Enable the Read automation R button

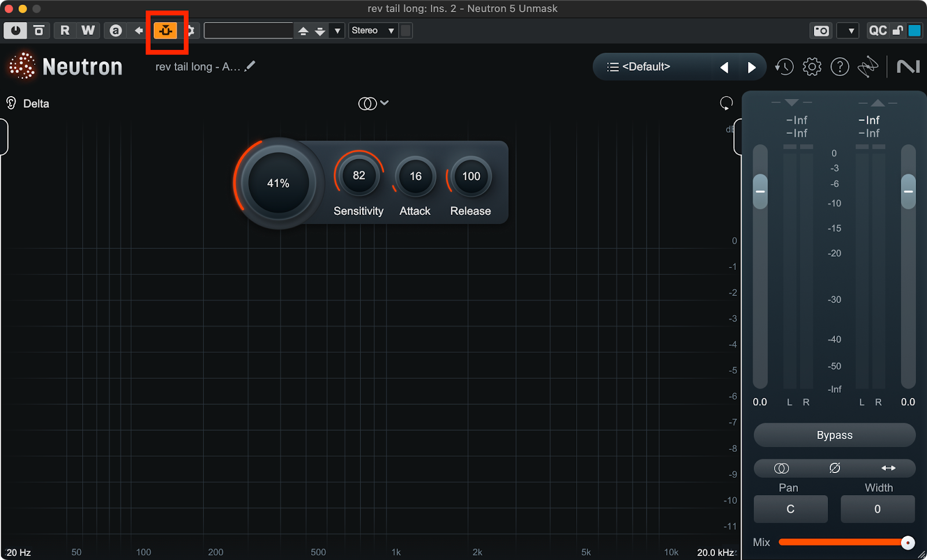pos(65,31)
